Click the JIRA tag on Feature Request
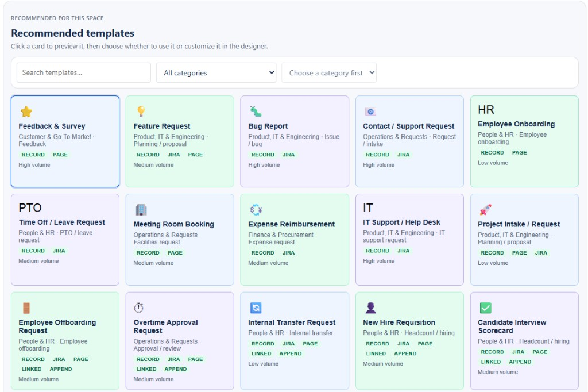 point(173,155)
